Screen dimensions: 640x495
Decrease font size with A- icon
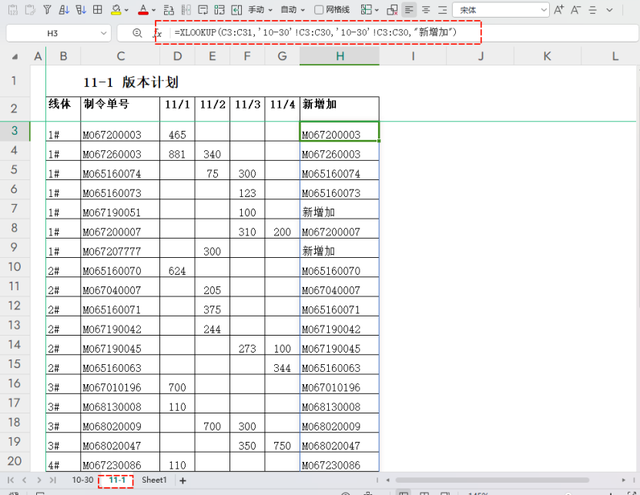(x=576, y=9)
